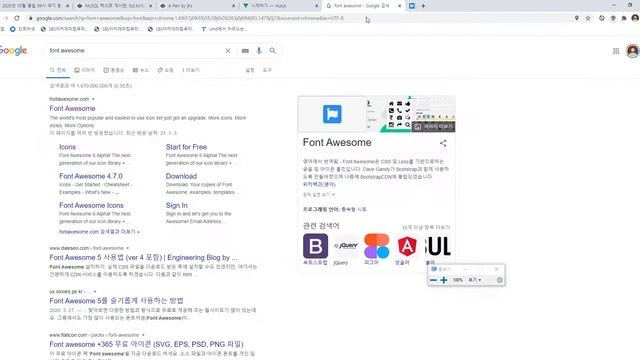This screenshot has height=360, width=640.
Task: Start voice search with the microphone icon
Action: 259,50
